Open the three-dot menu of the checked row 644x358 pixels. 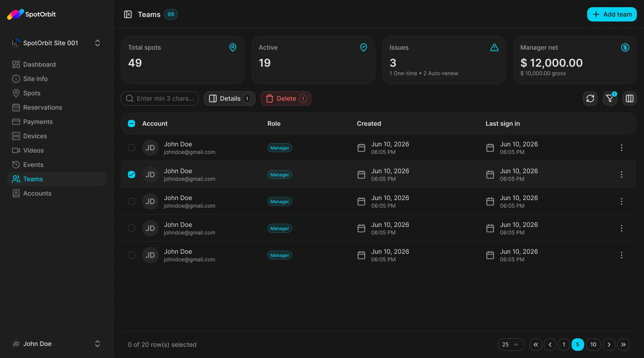click(x=622, y=175)
